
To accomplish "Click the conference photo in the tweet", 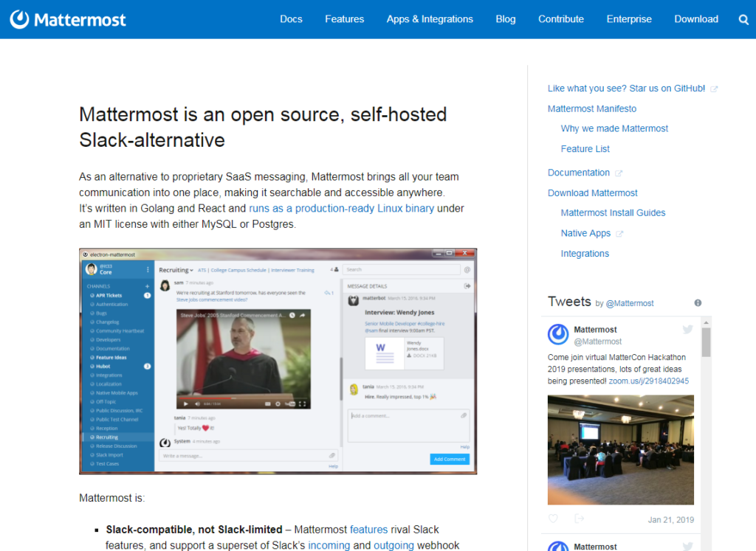I will tap(620, 450).
